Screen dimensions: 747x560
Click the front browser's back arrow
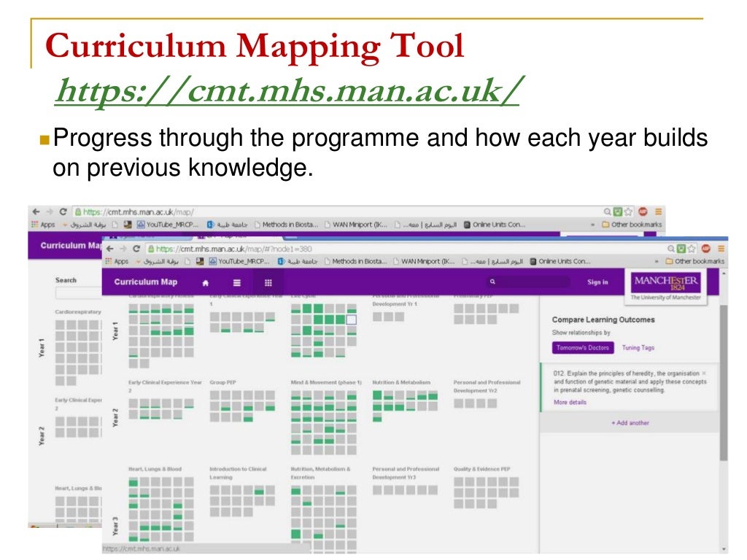tap(110, 249)
